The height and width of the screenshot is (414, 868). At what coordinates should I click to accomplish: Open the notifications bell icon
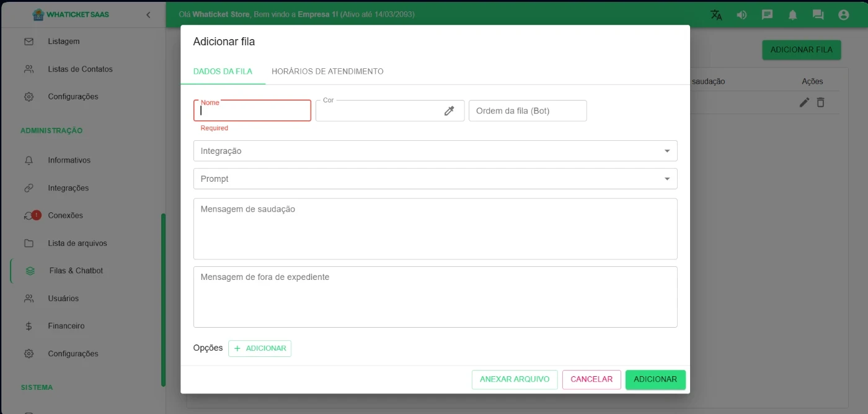pyautogui.click(x=792, y=15)
